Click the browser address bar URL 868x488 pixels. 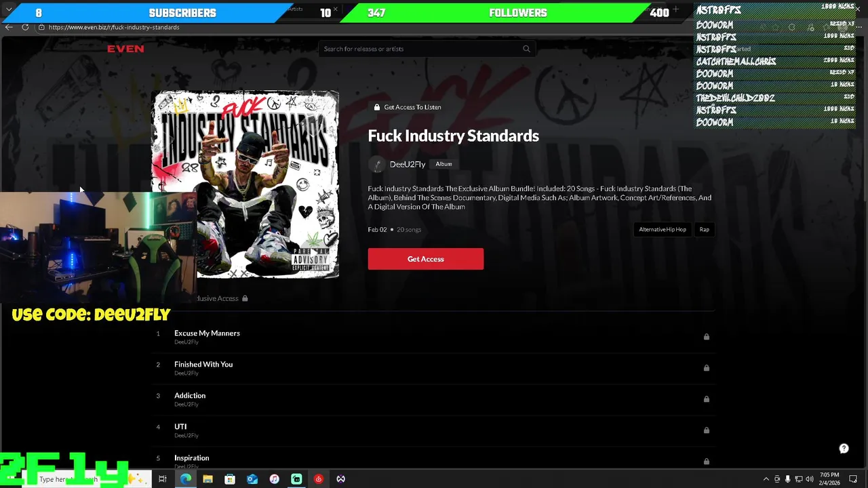[x=114, y=27]
